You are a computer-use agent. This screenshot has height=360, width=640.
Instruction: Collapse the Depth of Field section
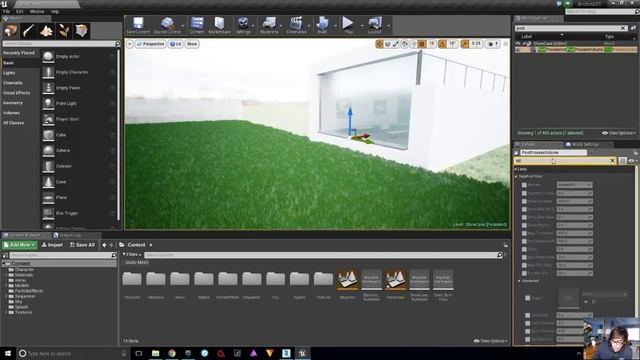click(x=517, y=177)
